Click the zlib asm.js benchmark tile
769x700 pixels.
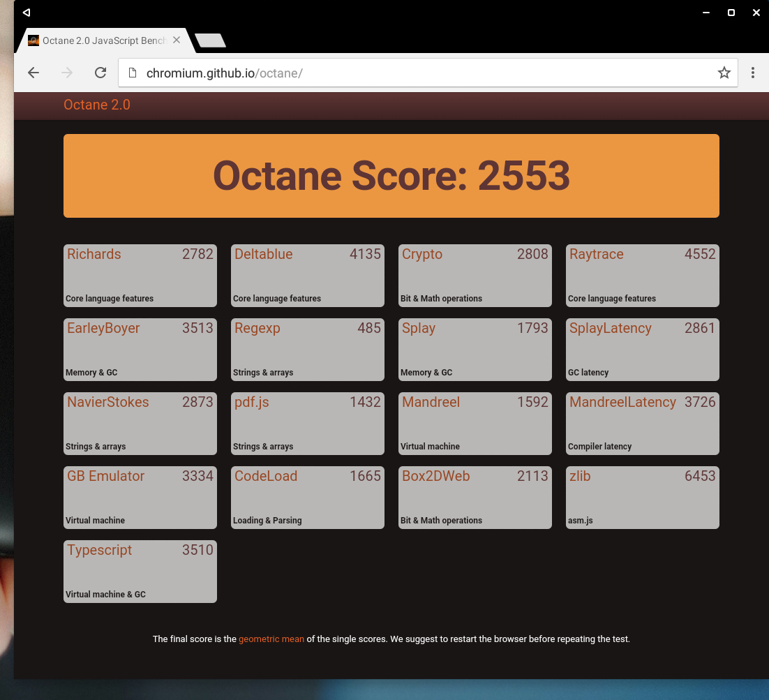[642, 498]
